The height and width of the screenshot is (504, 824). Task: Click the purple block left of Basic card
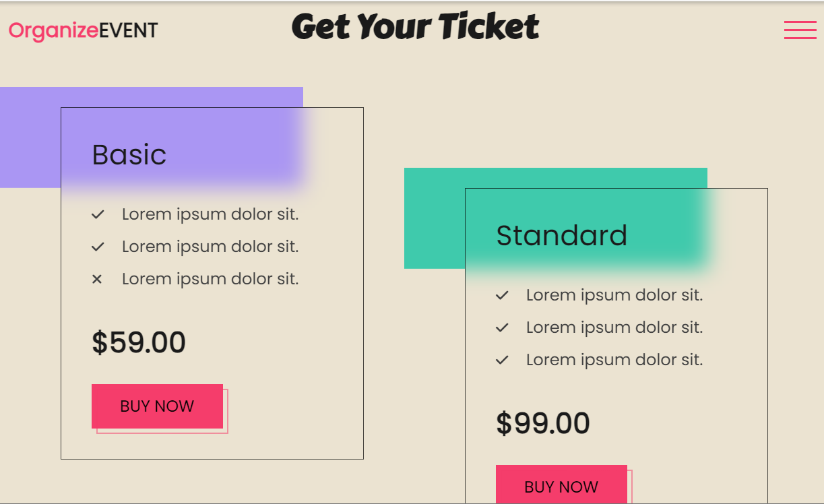pos(30,137)
